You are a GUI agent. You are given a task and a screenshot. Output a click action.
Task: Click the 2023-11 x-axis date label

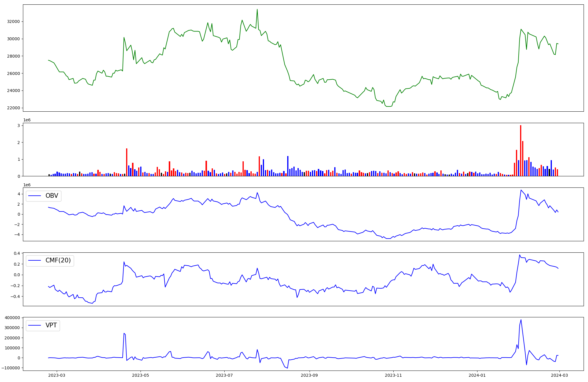click(393, 375)
